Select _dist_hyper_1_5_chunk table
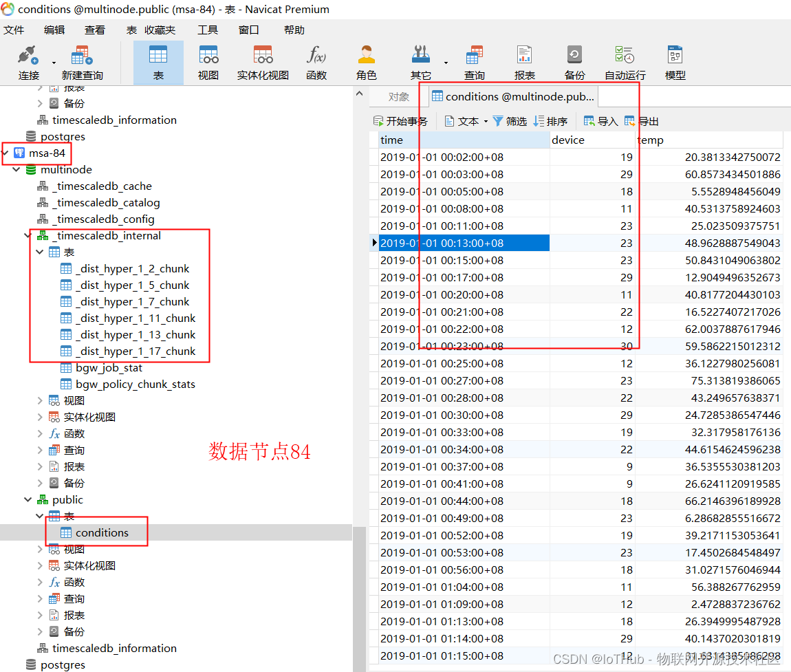Viewport: 791px width, 672px height. (132, 285)
